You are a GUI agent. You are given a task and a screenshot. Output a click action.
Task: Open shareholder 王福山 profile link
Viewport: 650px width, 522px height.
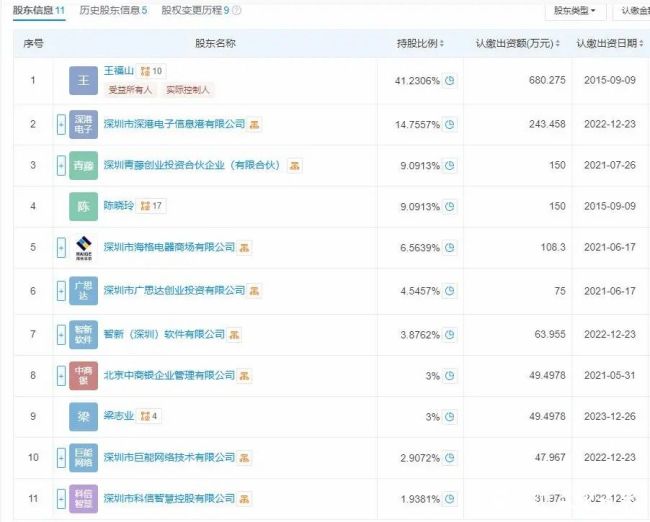119,71
